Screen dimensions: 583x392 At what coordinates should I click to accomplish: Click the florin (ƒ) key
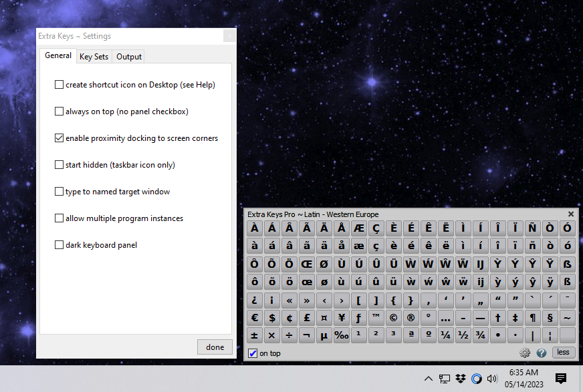click(359, 318)
